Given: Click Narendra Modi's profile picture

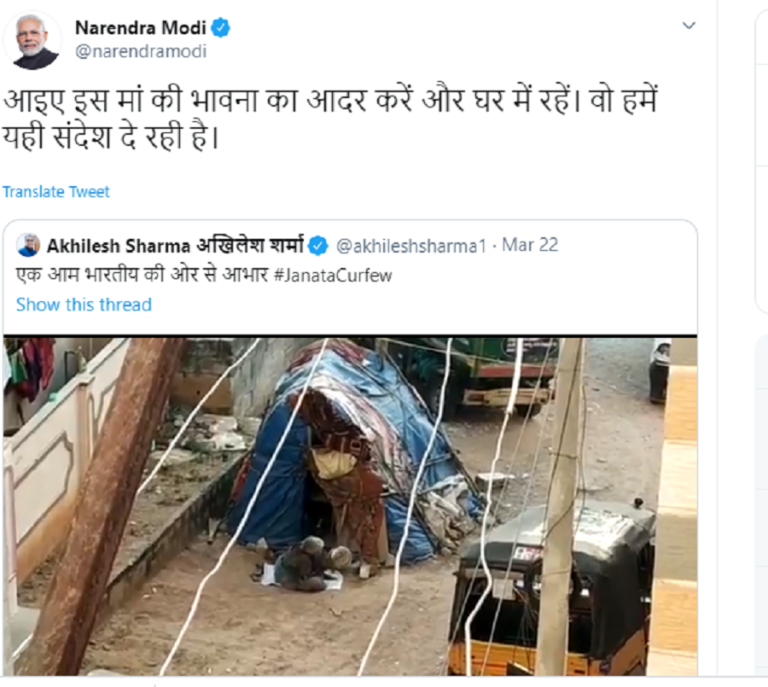Looking at the screenshot, I should 31,40.
